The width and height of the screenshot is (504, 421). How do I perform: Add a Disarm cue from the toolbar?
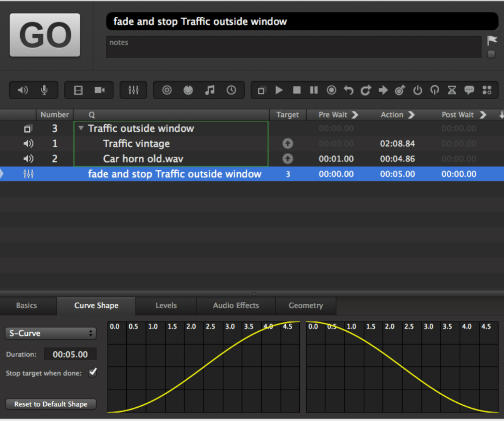[435, 90]
